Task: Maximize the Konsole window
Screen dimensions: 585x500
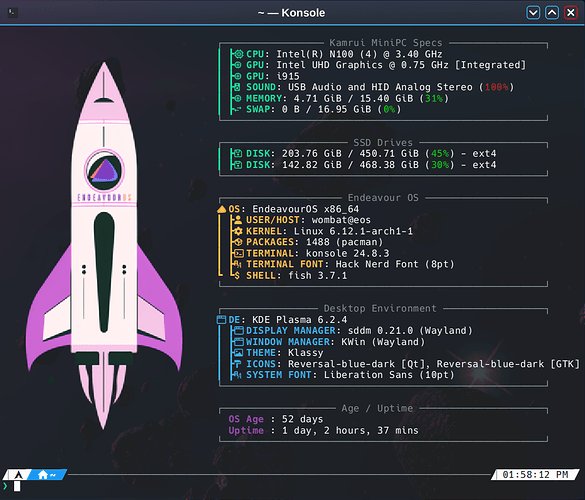Action: coord(552,13)
